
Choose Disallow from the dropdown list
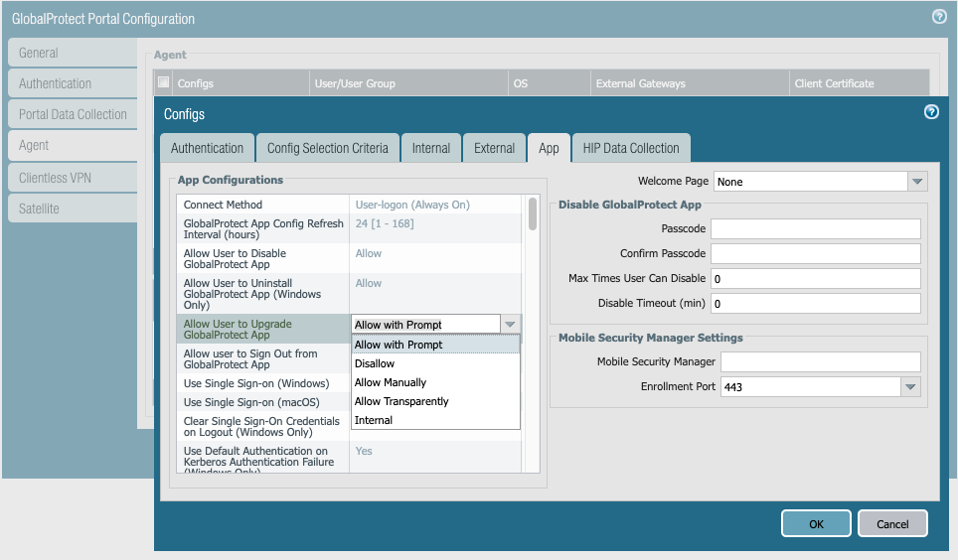(435, 363)
